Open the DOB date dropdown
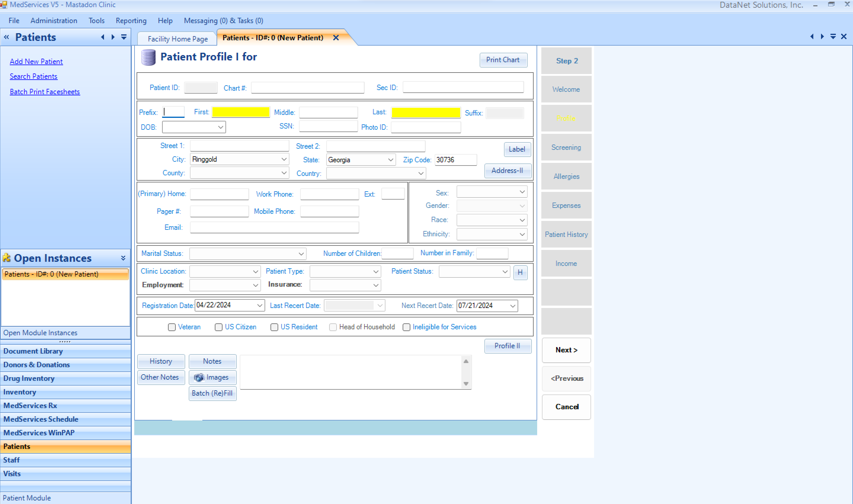Screen dimensions: 853x504 coord(220,127)
